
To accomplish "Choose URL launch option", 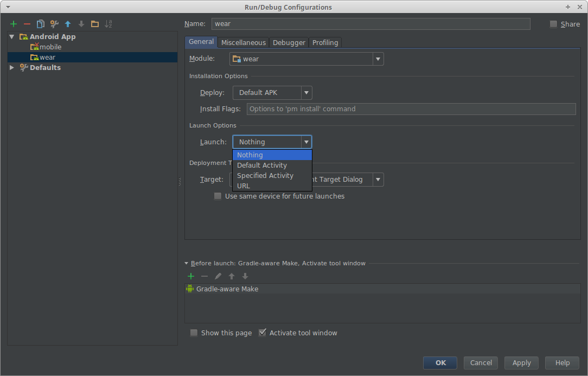I will pyautogui.click(x=272, y=186).
